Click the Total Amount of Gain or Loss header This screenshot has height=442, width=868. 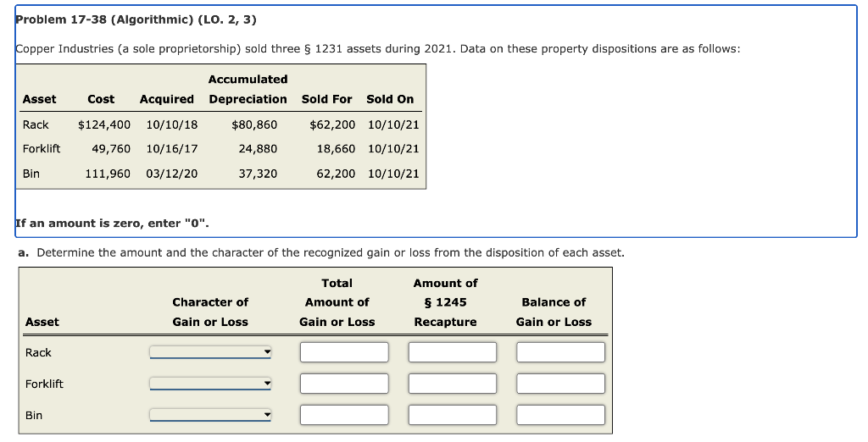click(x=337, y=302)
